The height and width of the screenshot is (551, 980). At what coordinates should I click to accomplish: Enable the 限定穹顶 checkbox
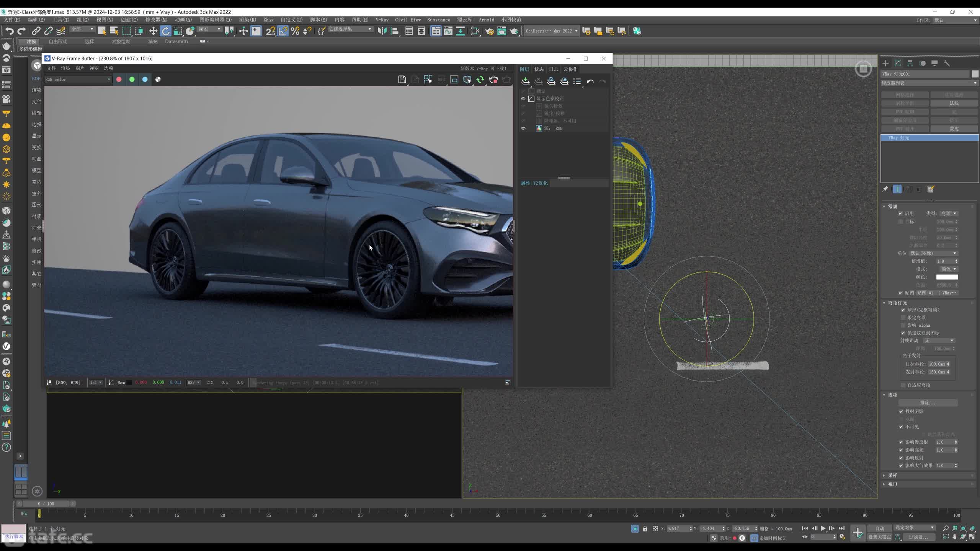coord(903,318)
